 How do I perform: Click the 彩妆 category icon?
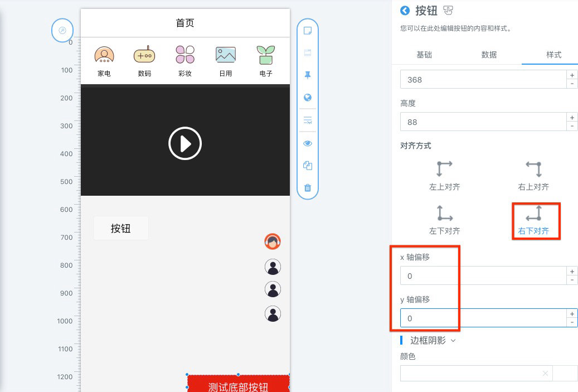click(x=185, y=55)
